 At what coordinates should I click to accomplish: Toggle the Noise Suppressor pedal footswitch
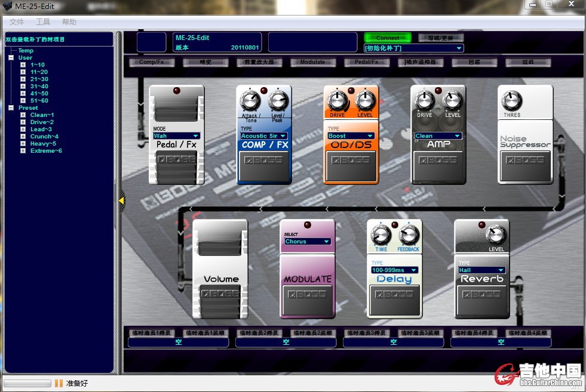point(525,166)
